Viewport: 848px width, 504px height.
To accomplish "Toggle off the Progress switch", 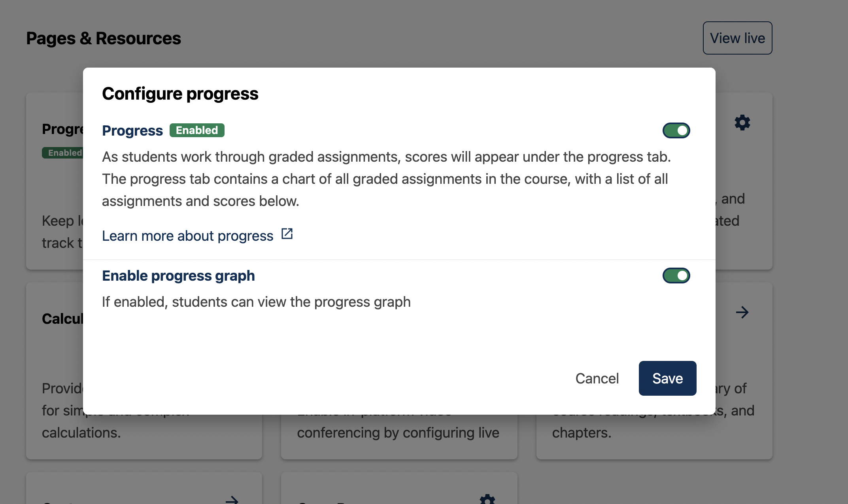I will (676, 130).
